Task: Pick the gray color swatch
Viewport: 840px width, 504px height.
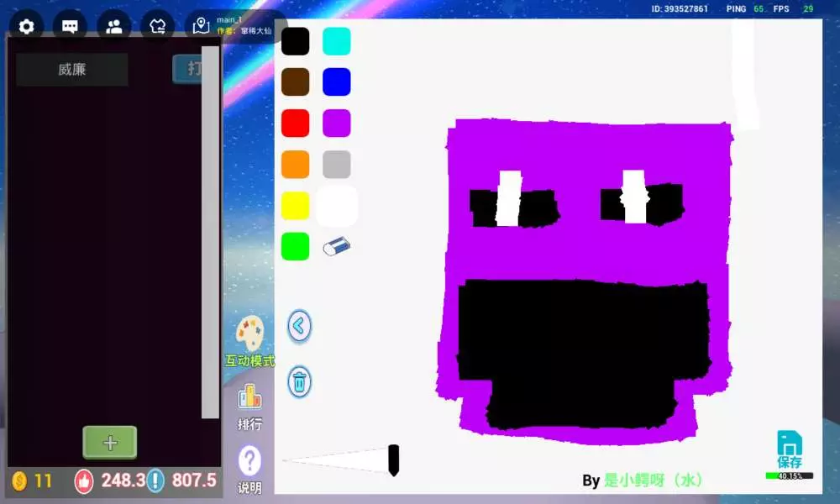Action: [337, 165]
